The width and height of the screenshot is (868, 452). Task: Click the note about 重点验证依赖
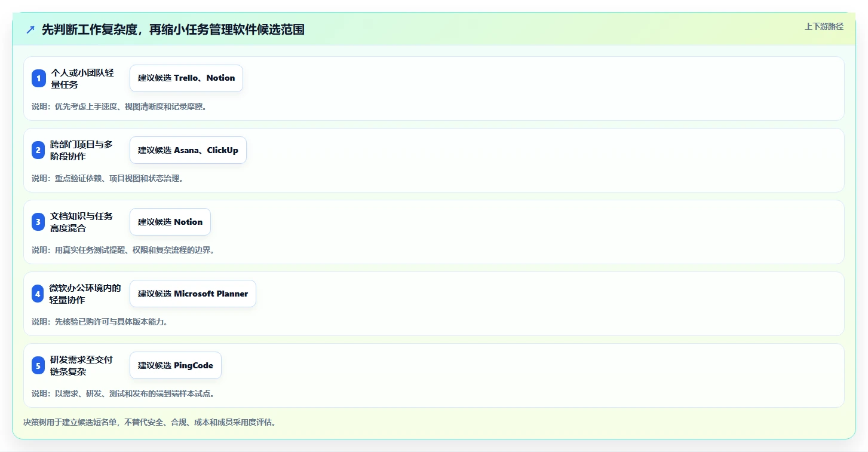[x=108, y=178]
